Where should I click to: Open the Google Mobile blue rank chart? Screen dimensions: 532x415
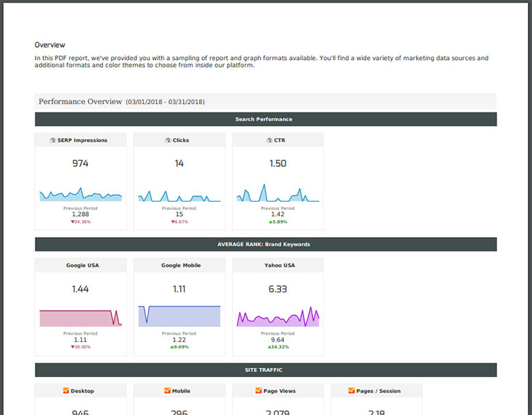pyautogui.click(x=179, y=316)
